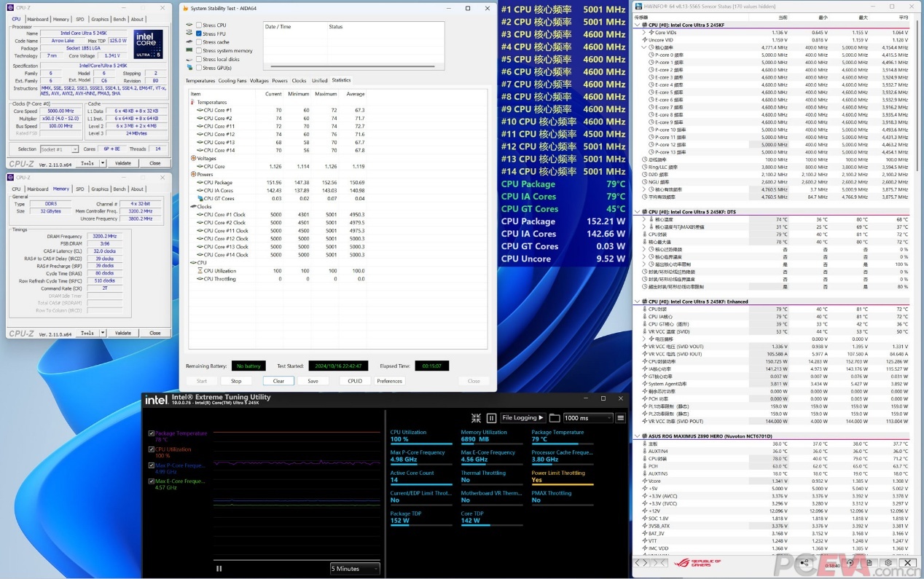Enable the Stress local disks checkbox
924x579 pixels.
[x=199, y=59]
